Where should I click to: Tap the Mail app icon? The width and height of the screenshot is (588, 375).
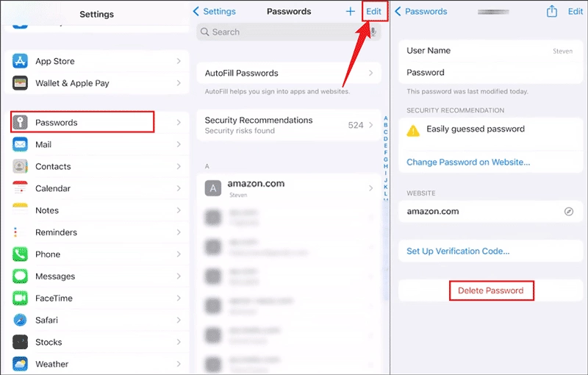click(x=21, y=145)
